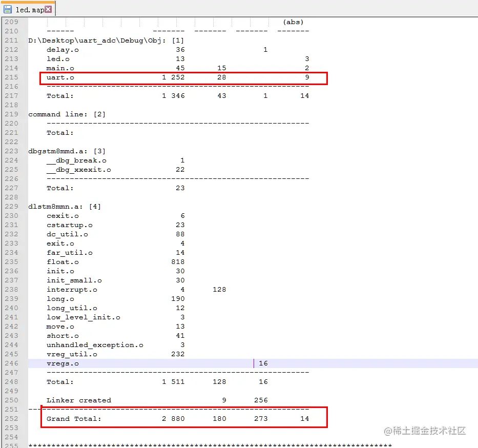Click the text 'short.o'
478x448 pixels.
pos(63,335)
